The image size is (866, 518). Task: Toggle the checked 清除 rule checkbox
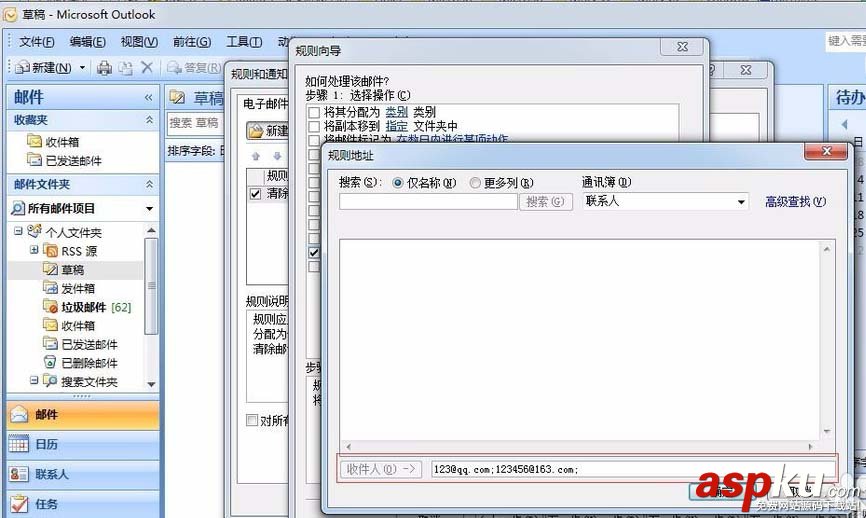click(255, 194)
